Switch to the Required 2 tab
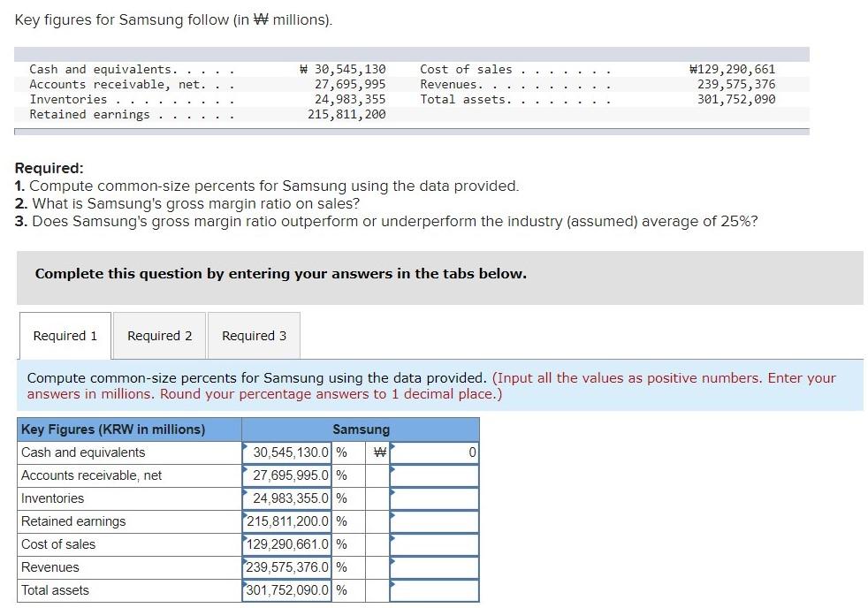 pyautogui.click(x=159, y=336)
